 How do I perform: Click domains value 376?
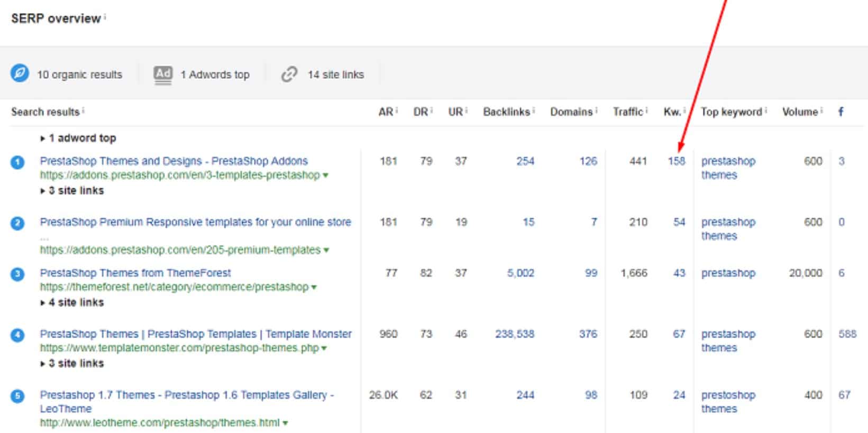[588, 334]
